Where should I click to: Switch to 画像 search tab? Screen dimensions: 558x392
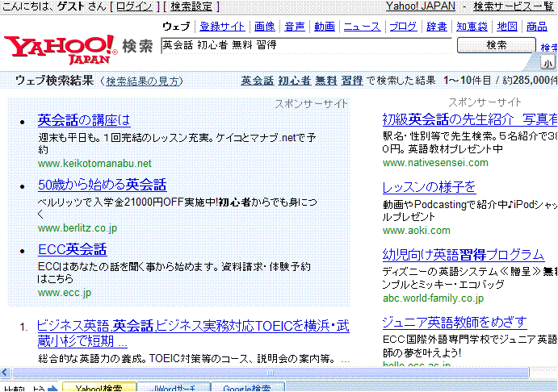(x=264, y=27)
